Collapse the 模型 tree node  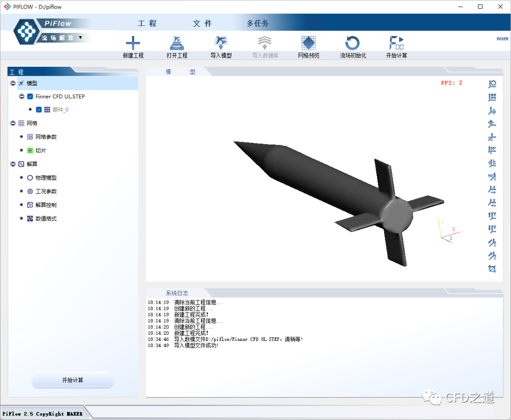coord(13,83)
